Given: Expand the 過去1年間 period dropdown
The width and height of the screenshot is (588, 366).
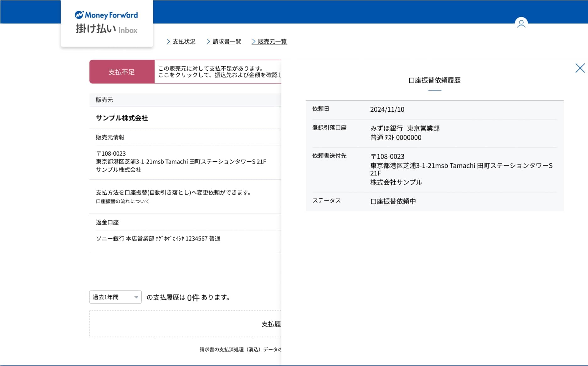Looking at the screenshot, I should [x=115, y=297].
